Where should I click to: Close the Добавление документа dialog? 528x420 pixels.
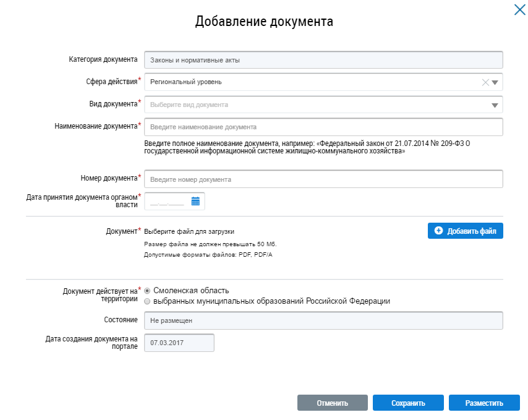tap(519, 9)
